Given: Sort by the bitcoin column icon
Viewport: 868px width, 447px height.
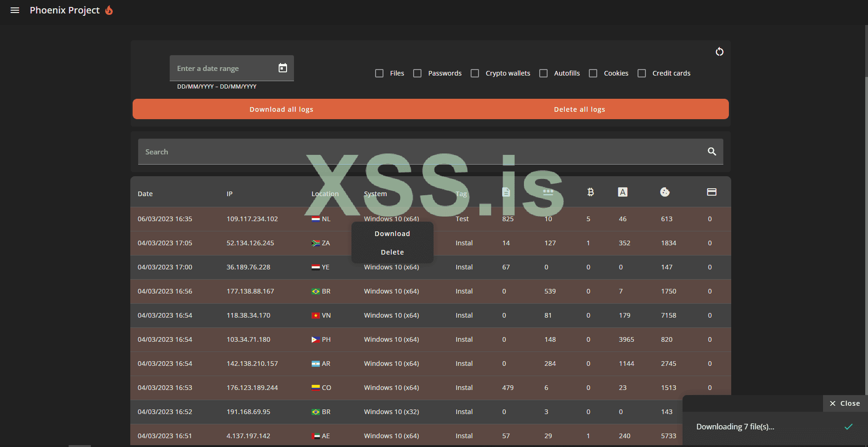Looking at the screenshot, I should (590, 192).
